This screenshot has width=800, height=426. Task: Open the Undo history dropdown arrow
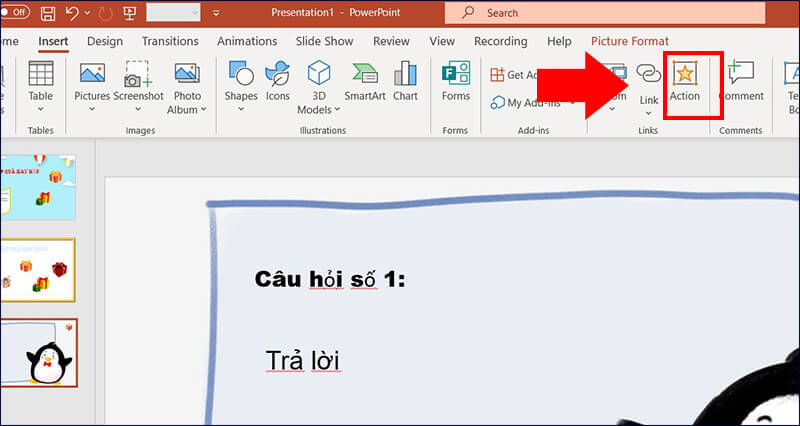tap(87, 13)
